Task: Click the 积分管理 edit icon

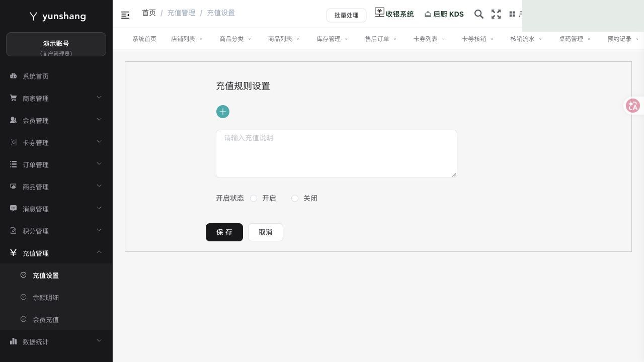Action: point(14,231)
